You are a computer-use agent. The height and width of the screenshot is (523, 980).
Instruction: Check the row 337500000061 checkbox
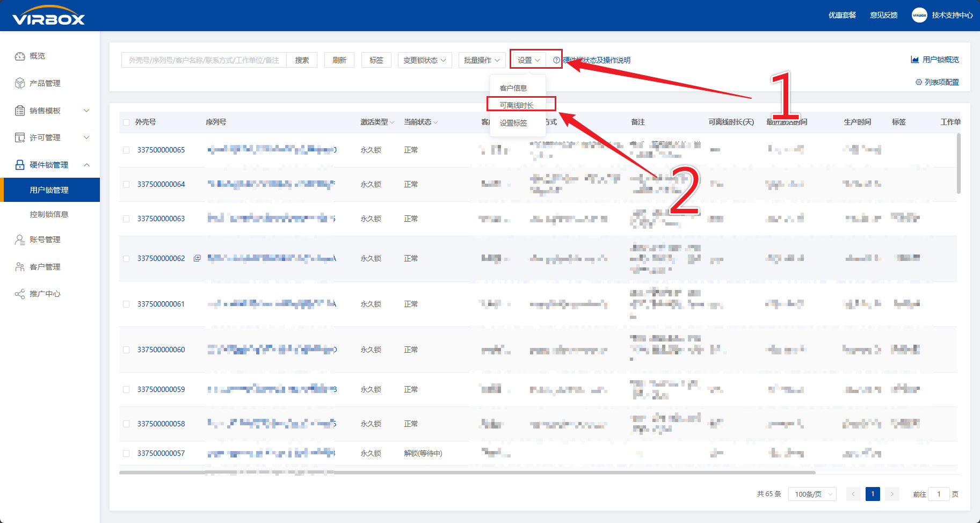click(126, 304)
